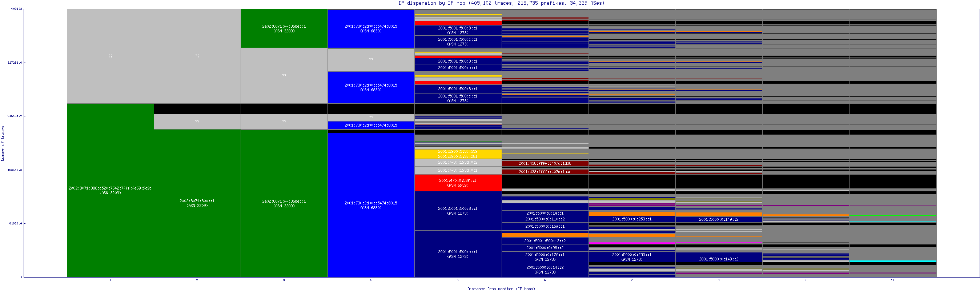Click the chart title 'IP dispersion by IP hop'
Screen dimensions: 980x291
click(x=431, y=3)
